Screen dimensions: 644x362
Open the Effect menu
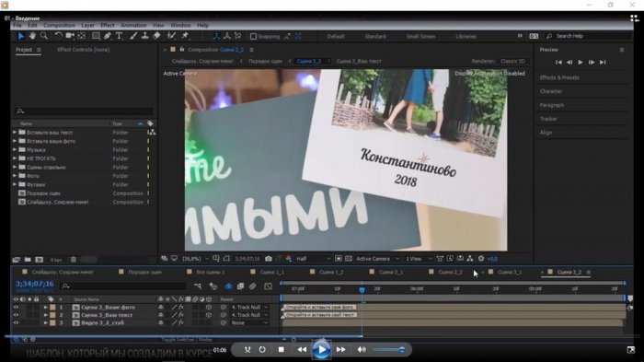pyautogui.click(x=108, y=25)
